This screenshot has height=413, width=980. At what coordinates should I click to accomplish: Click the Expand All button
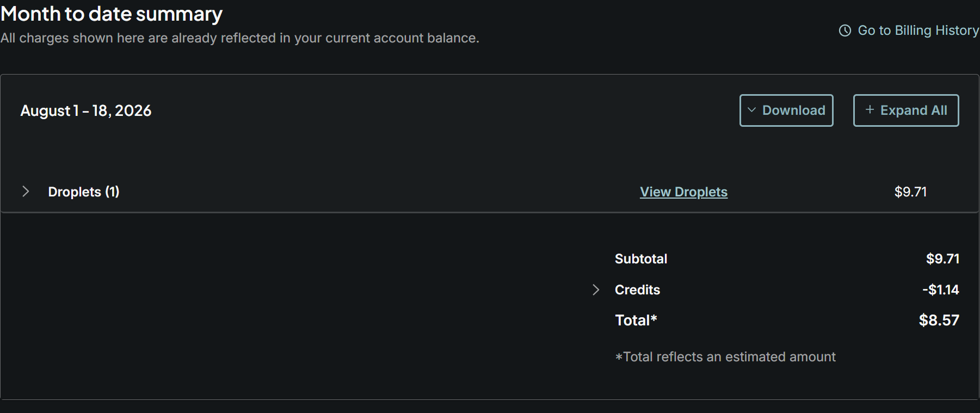(x=906, y=110)
